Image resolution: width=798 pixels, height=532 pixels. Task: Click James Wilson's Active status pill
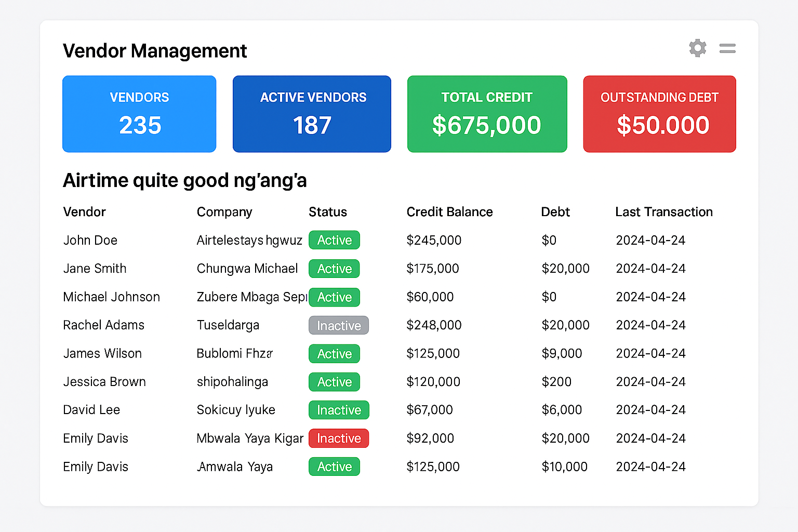334,354
